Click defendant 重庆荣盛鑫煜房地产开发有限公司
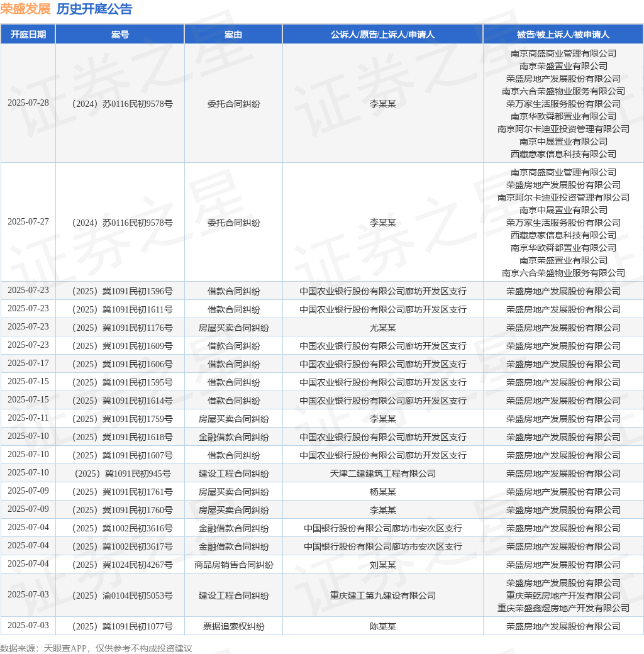Viewport: 644px width, 654px height. [563, 608]
